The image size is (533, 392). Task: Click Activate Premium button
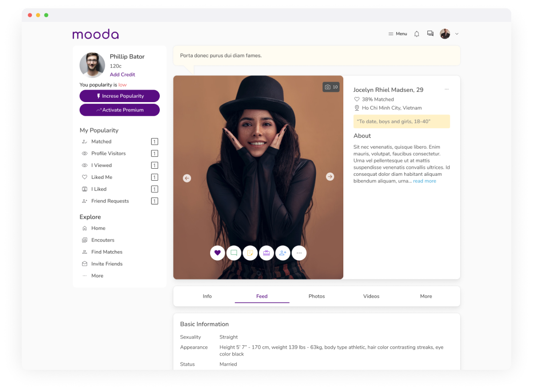119,110
